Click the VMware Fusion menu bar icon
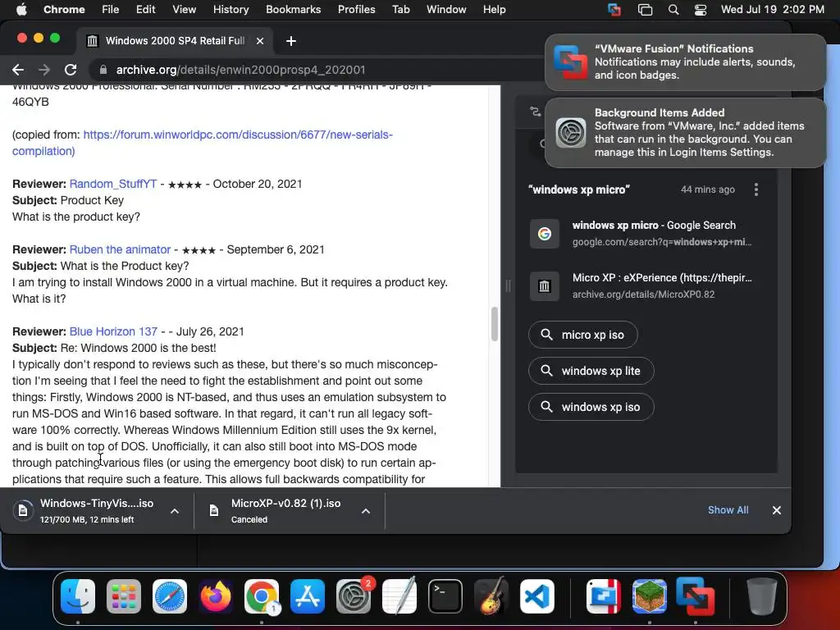This screenshot has width=840, height=630. coord(614,9)
